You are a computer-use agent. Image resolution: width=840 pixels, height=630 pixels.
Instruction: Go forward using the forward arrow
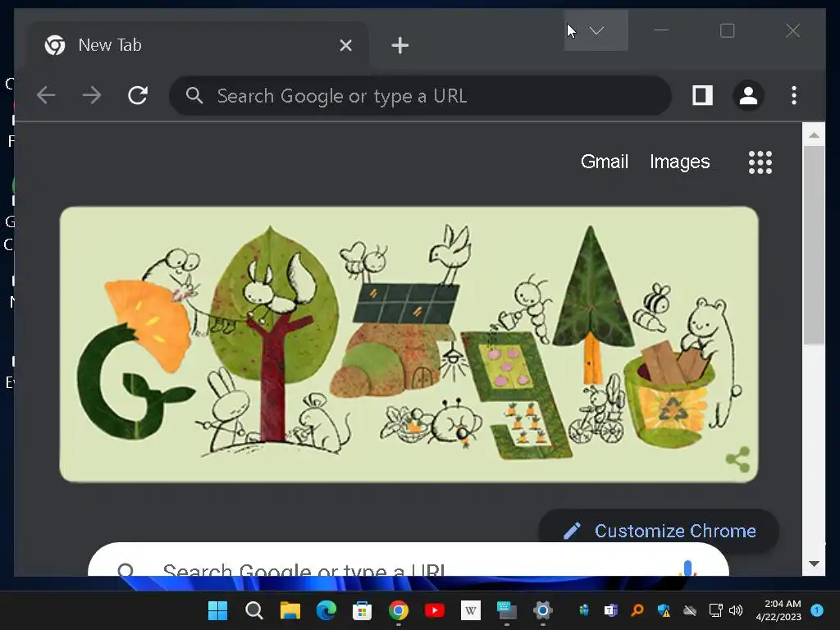92,95
